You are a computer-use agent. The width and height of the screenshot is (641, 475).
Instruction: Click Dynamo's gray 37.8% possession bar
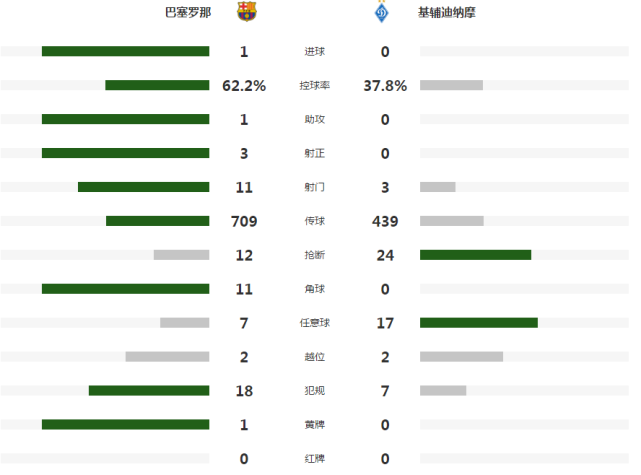(451, 85)
